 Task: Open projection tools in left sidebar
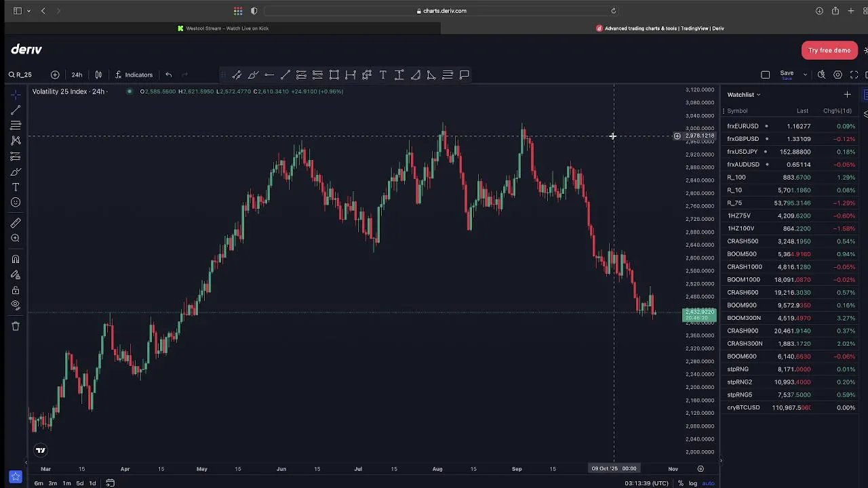point(16,157)
